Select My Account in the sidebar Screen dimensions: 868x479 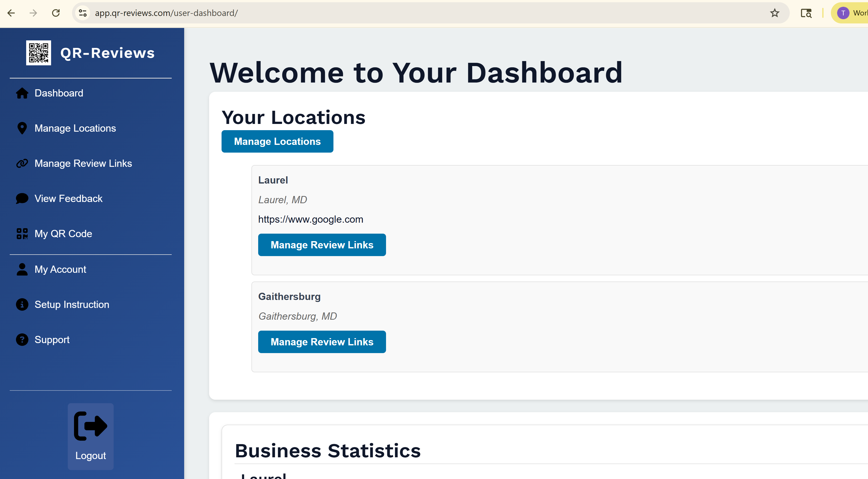point(60,269)
